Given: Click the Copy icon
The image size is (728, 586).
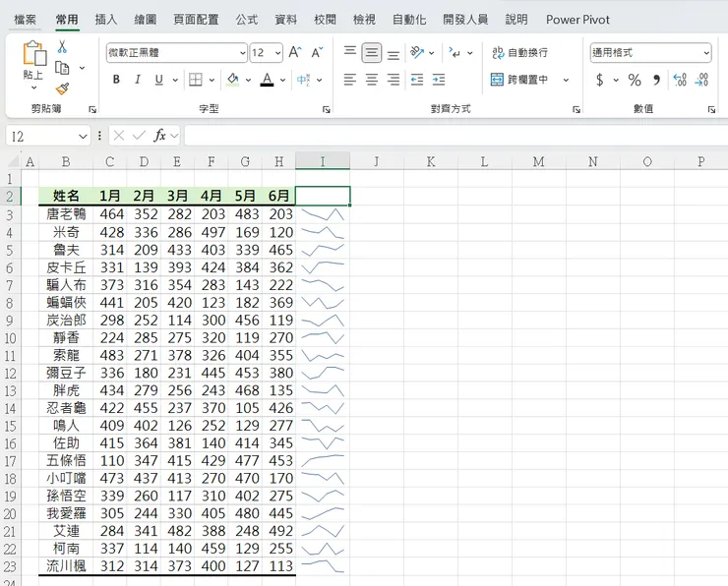Looking at the screenshot, I should click(x=62, y=68).
